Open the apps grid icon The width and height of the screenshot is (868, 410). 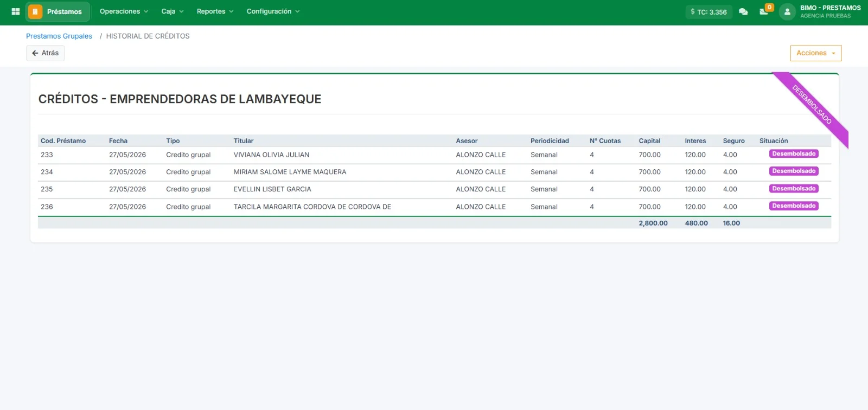[x=16, y=11]
